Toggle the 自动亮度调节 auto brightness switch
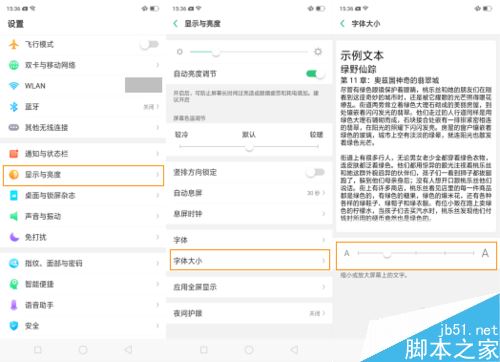Screen dimensions: 500x362 pyautogui.click(x=315, y=74)
